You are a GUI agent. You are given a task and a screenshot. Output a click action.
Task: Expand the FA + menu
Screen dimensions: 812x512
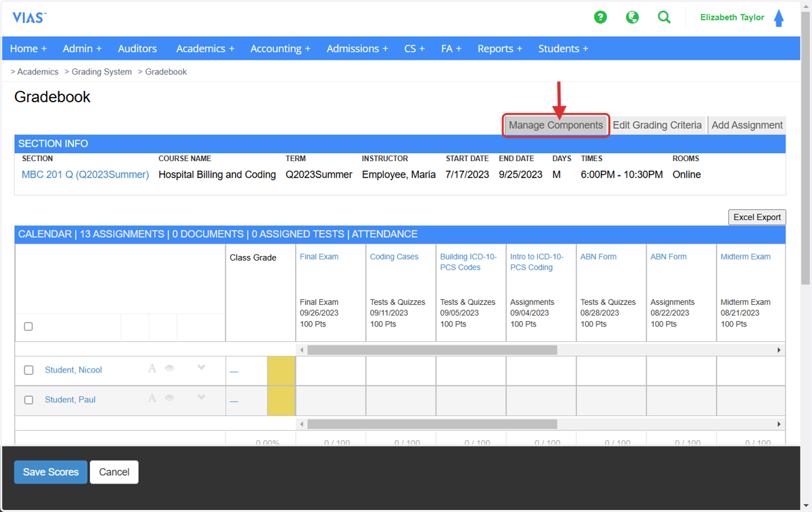pyautogui.click(x=451, y=49)
